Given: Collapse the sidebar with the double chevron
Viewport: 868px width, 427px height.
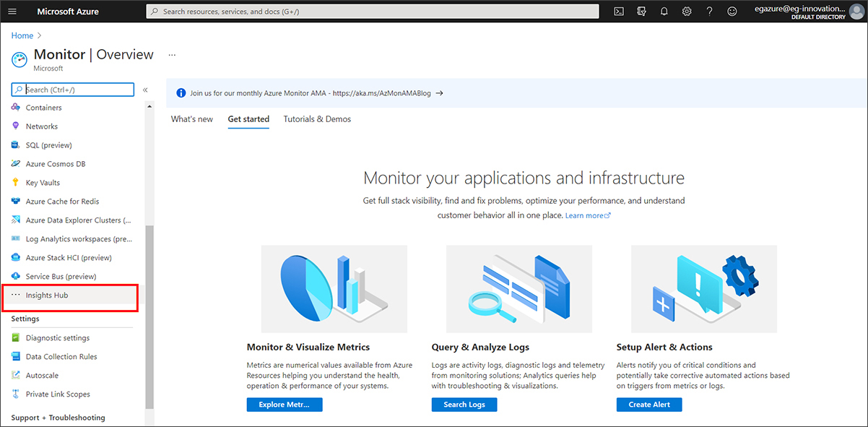Looking at the screenshot, I should tap(145, 90).
